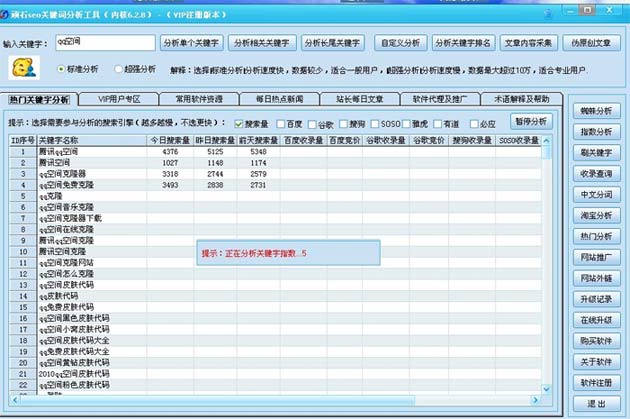Click the vertical scrollbar thumb of table
Screen dimensions: 630x419
546,152
